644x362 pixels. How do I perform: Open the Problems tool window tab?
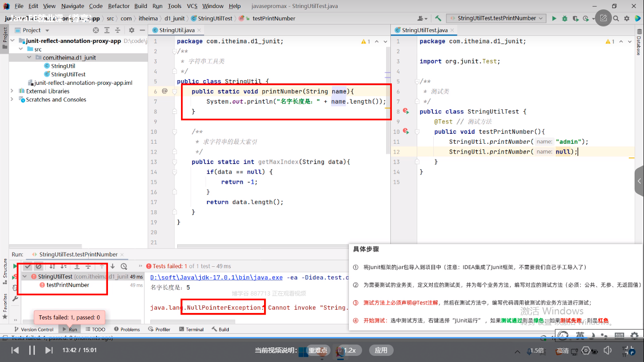click(126, 329)
